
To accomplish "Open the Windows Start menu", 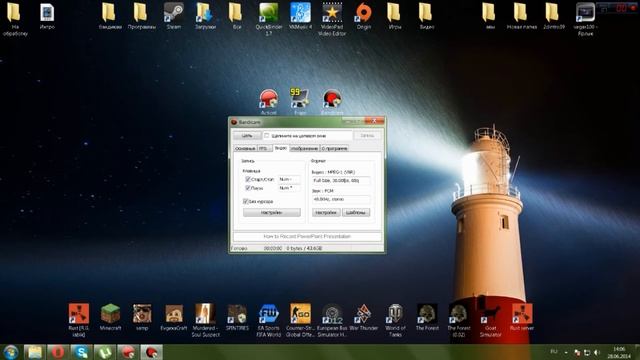I will [11, 352].
